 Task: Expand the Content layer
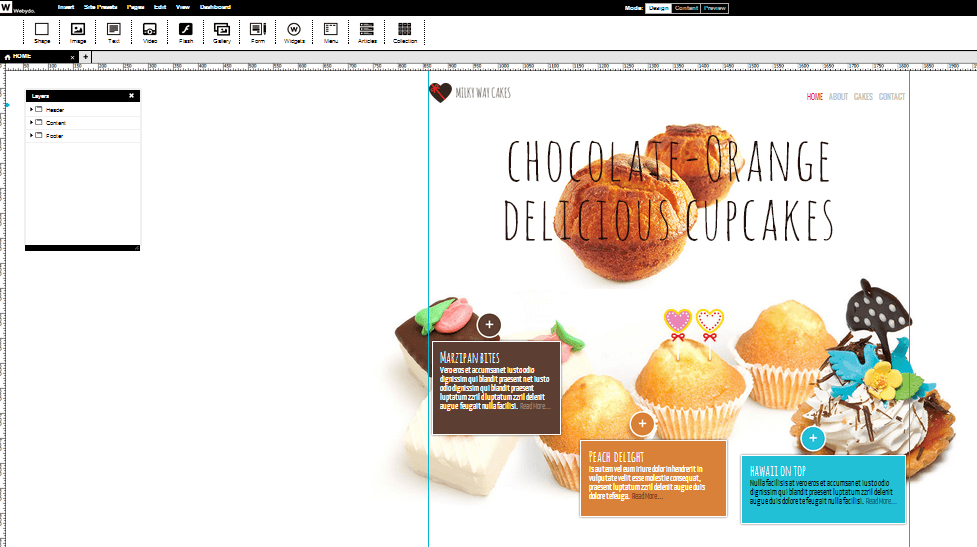tap(31, 122)
